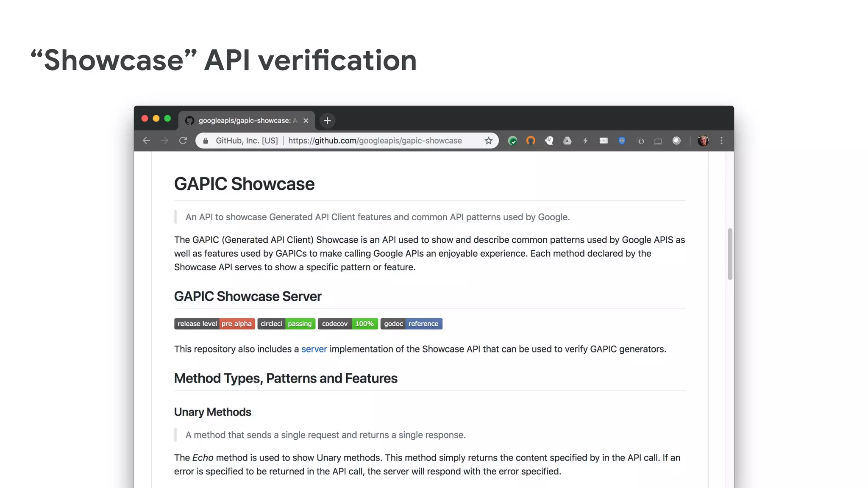The width and height of the screenshot is (868, 488).
Task: Click the green checkmark extension icon
Action: pos(512,141)
